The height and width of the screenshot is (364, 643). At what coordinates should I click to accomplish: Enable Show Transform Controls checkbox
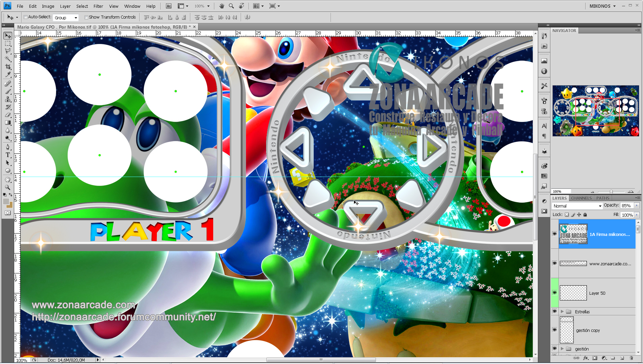[x=86, y=17]
